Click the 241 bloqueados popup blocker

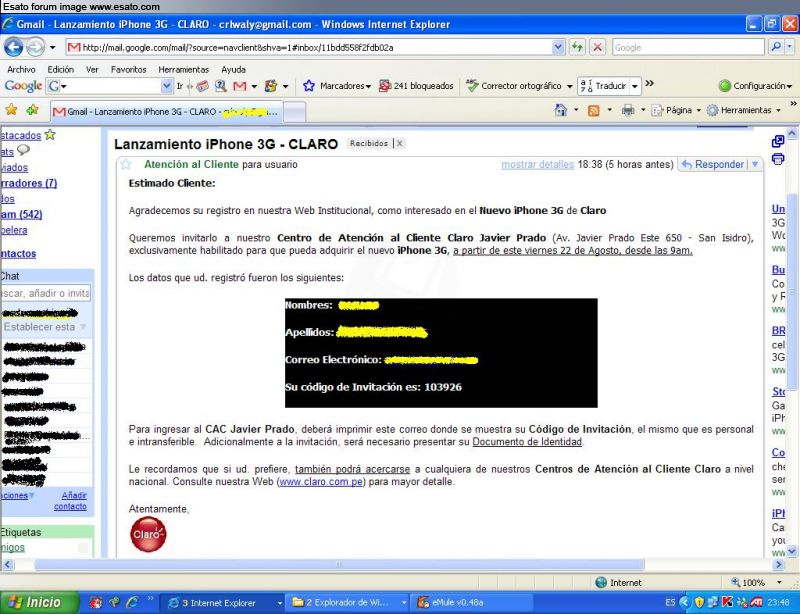tap(416, 86)
